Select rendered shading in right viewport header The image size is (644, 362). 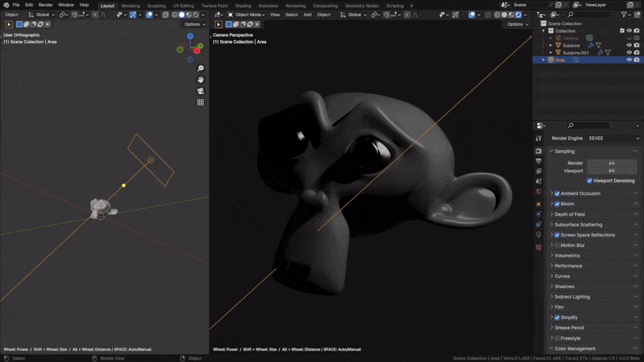click(518, 15)
